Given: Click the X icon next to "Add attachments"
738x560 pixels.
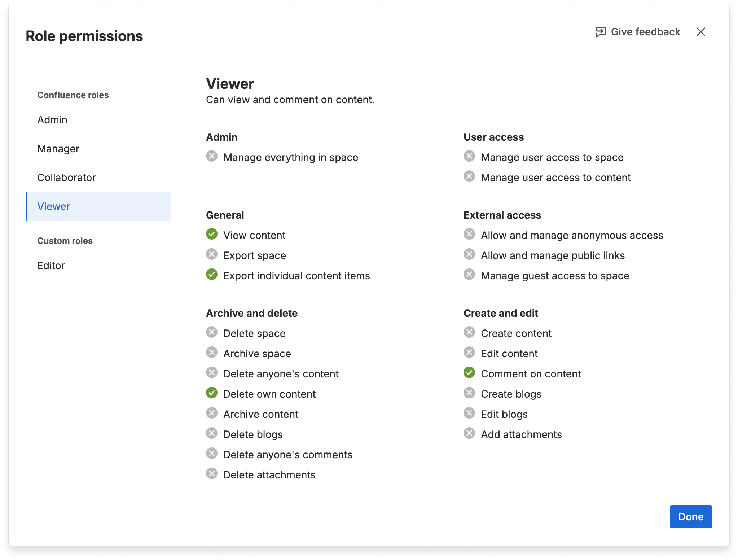Looking at the screenshot, I should 469,433.
